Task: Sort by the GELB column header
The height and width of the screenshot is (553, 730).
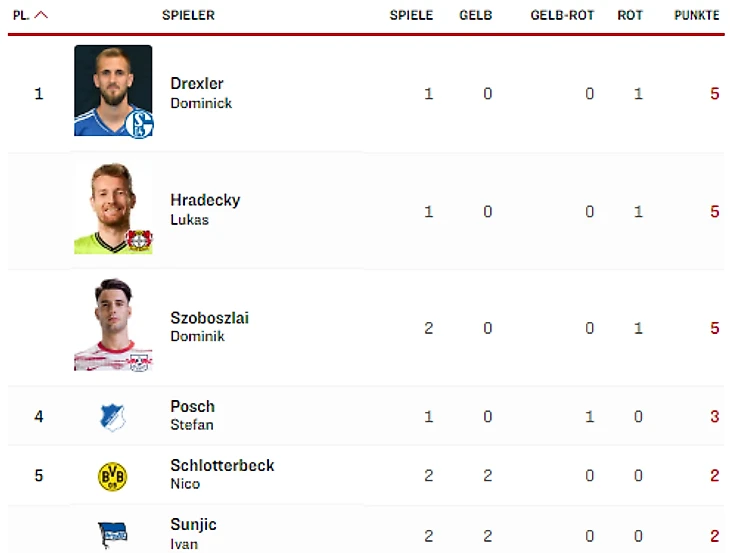Action: tap(476, 15)
